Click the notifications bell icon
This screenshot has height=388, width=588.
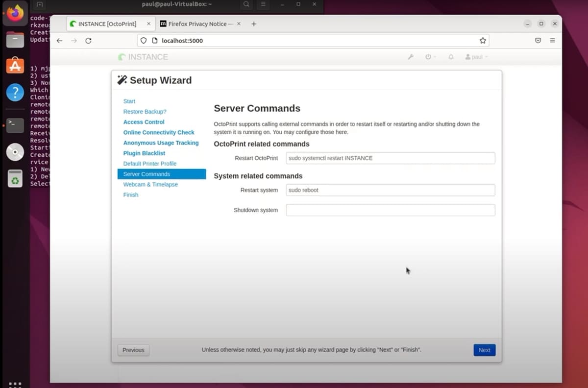pos(451,57)
